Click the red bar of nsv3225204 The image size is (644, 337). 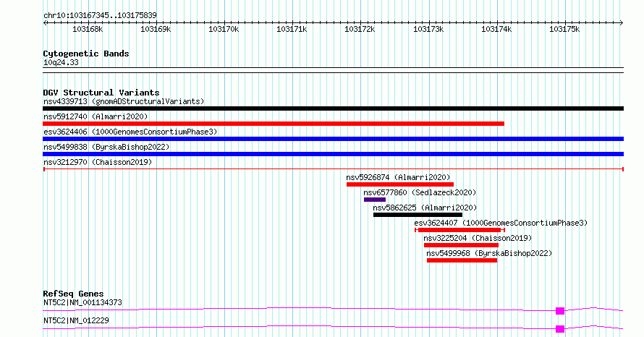coord(461,245)
